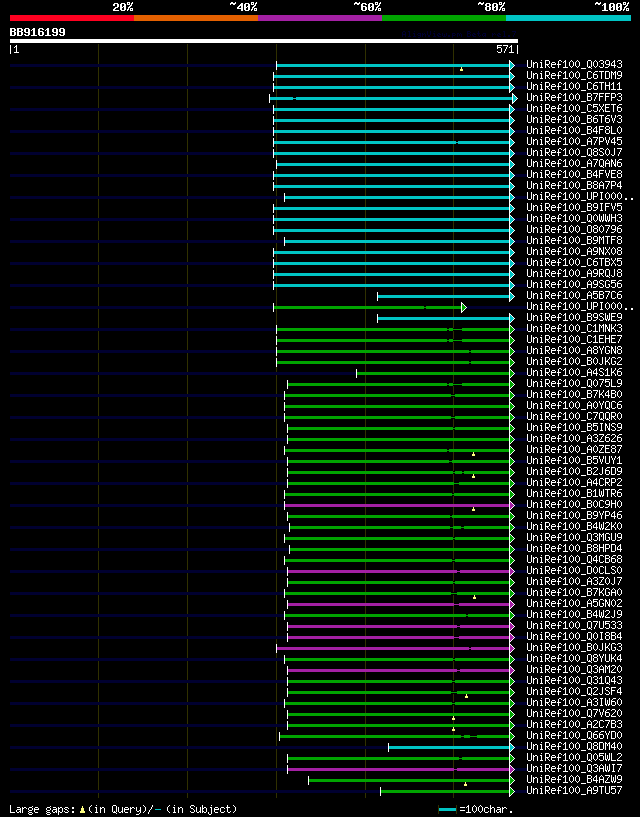This screenshot has height=817, width=640.
Task: Click the green arrowhead ending UniRef100_A9TU57 alignment
Action: (x=512, y=791)
